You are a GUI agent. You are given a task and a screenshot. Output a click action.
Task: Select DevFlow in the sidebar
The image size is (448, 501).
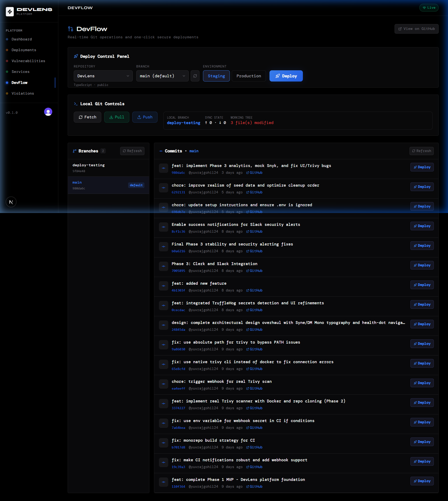(19, 82)
